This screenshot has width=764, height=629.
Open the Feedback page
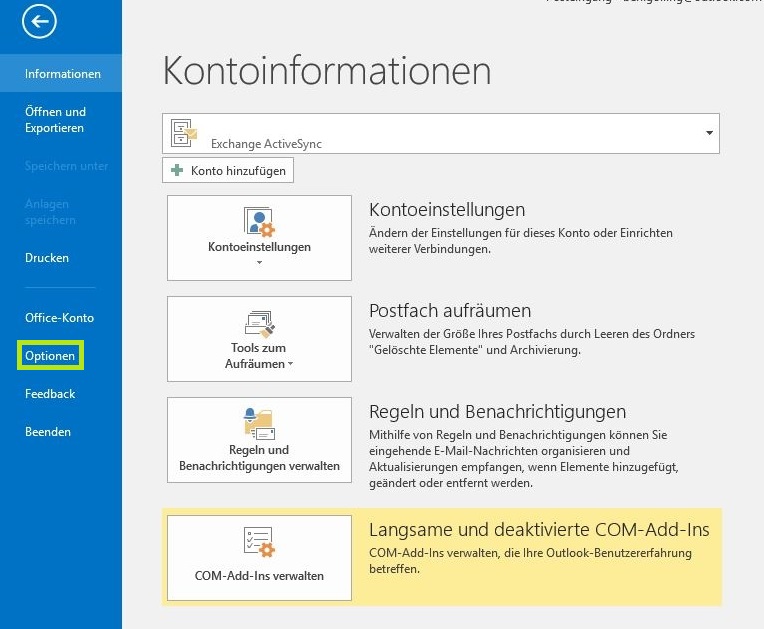[50, 394]
